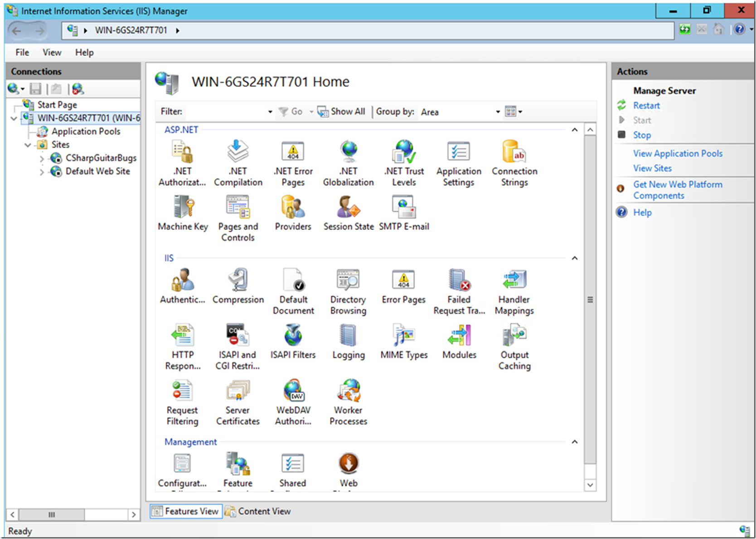This screenshot has height=539, width=756.
Task: Collapse the Management group
Action: coord(575,442)
